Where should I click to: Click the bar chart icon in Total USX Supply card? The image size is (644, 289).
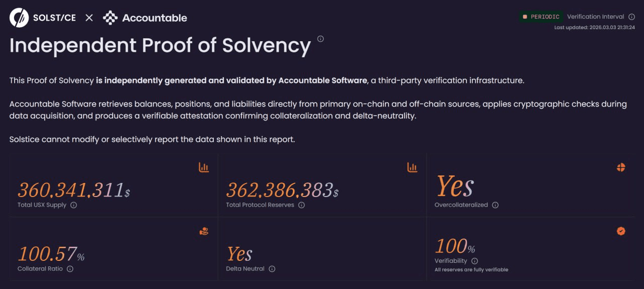coord(204,167)
